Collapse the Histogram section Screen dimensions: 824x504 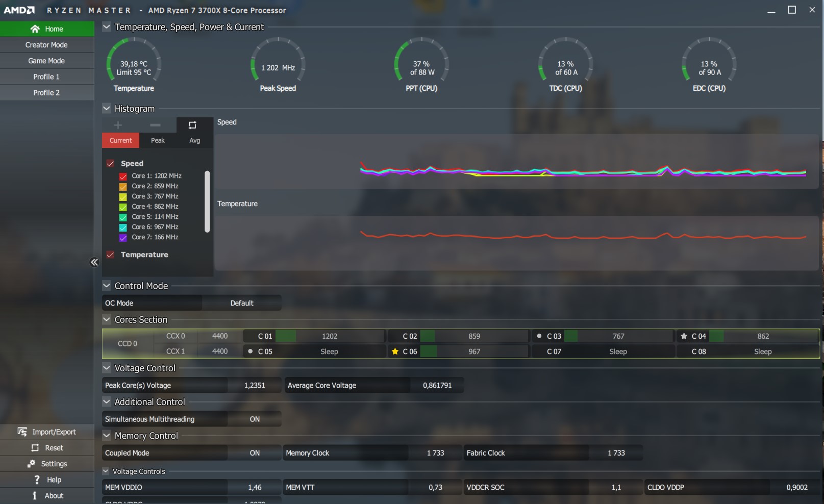(107, 108)
